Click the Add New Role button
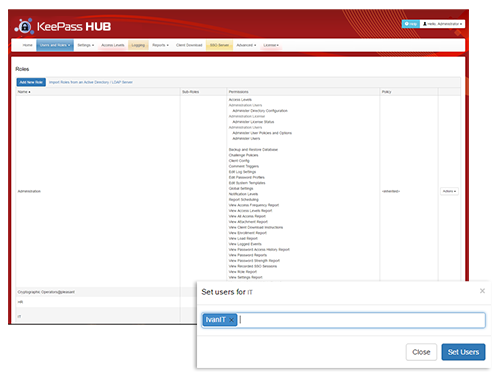Viewport: 500px width, 379px height. click(31, 82)
